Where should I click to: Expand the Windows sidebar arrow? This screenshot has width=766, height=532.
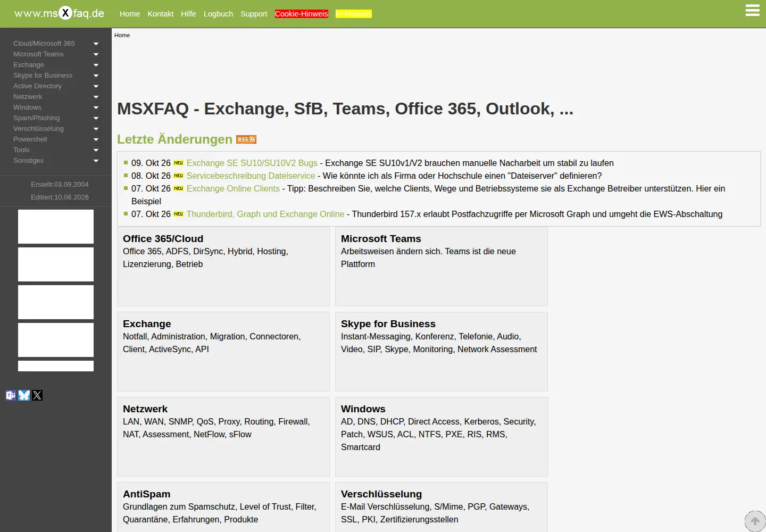96,107
